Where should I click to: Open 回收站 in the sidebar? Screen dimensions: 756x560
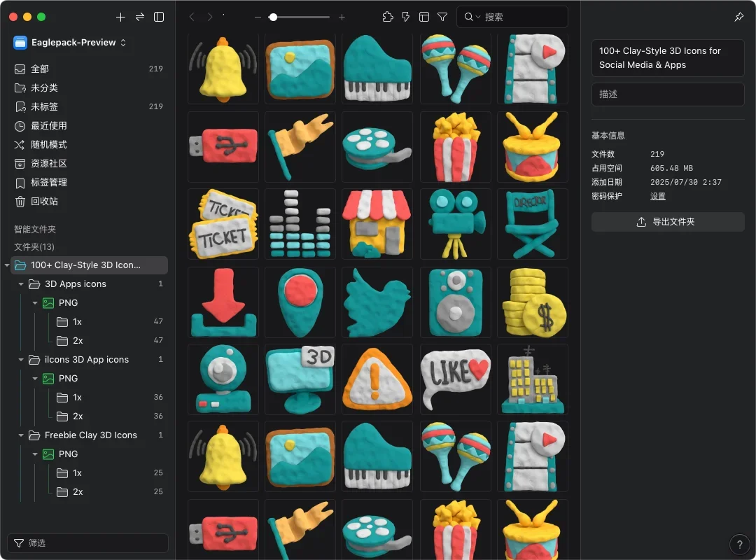44,201
